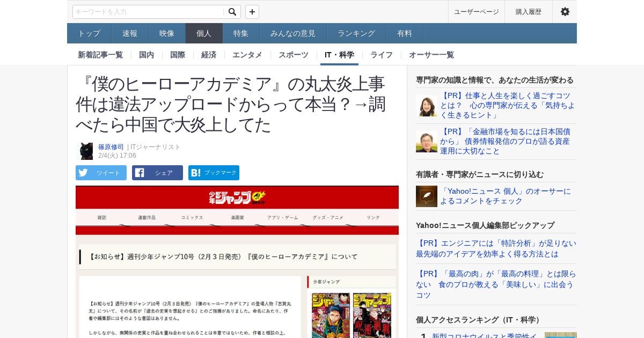The height and width of the screenshot is (338, 644).
Task: Open オーサーによるコメントをチェック link
Action: pyautogui.click(x=506, y=196)
